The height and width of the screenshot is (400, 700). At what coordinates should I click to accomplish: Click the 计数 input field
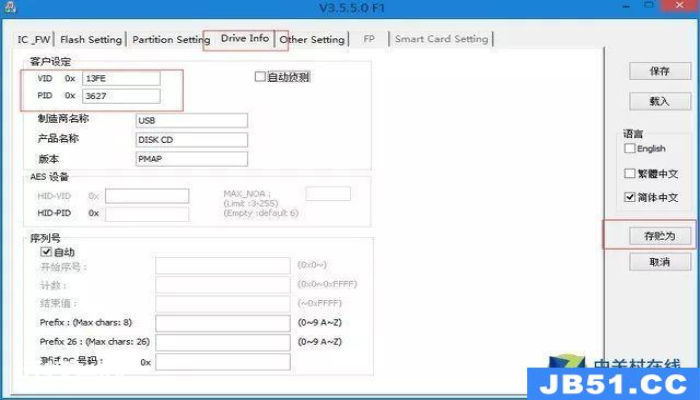223,285
